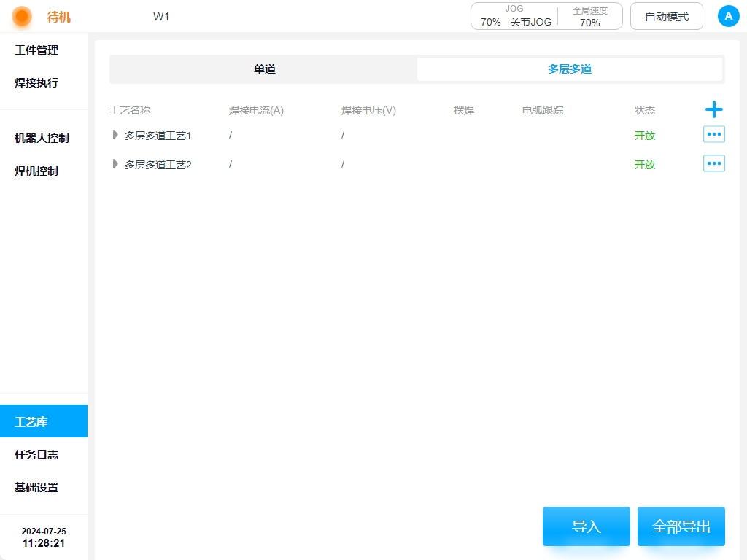Screen dimensions: 747x560
Task: Expand the 多层多道工艺2 row arrow
Action: [x=115, y=164]
